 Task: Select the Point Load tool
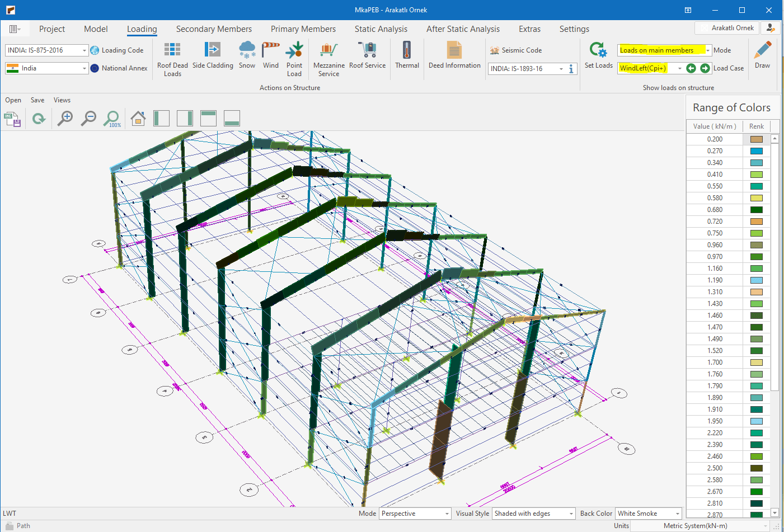click(x=294, y=58)
